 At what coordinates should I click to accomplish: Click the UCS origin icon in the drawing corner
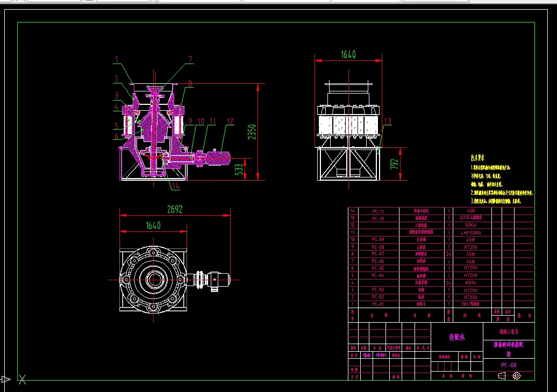click(x=14, y=380)
